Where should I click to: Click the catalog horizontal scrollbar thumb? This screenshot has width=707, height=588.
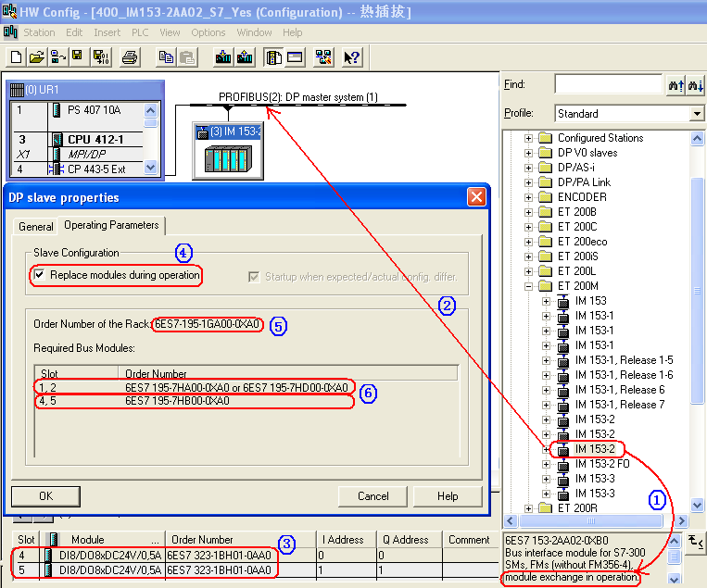click(x=591, y=520)
